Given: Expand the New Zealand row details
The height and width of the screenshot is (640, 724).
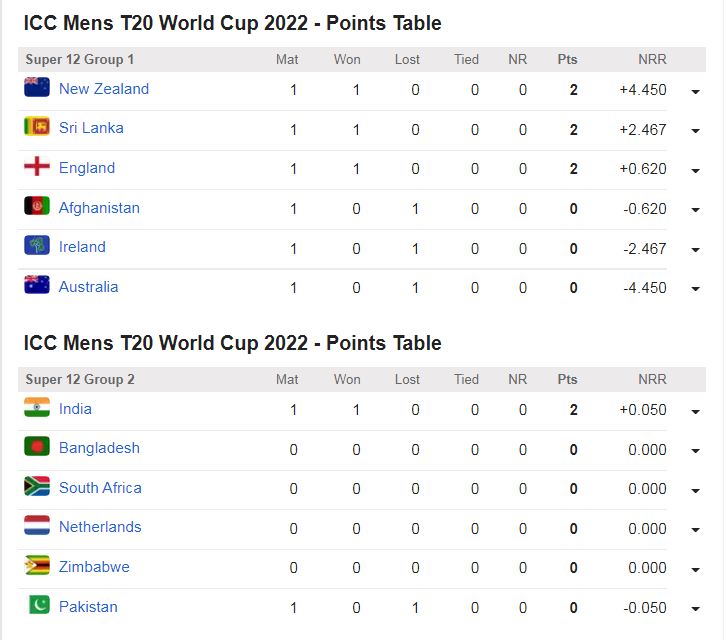Looking at the screenshot, I should pyautogui.click(x=695, y=92).
